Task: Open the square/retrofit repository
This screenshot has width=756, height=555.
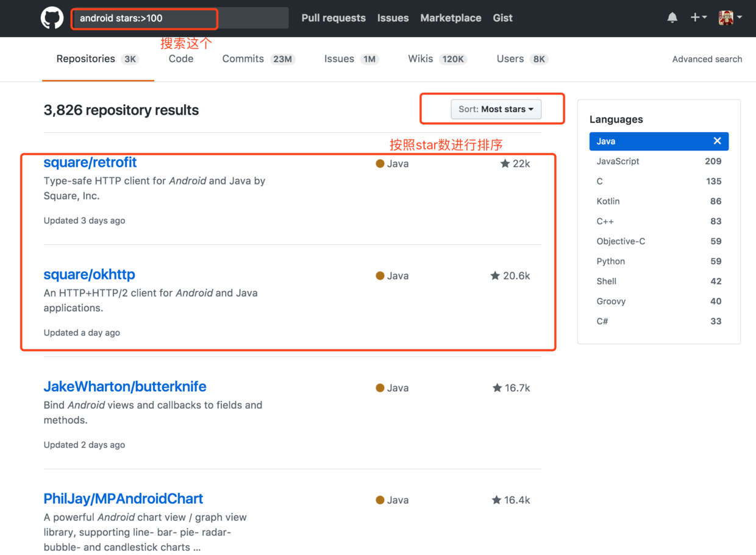Action: point(90,163)
